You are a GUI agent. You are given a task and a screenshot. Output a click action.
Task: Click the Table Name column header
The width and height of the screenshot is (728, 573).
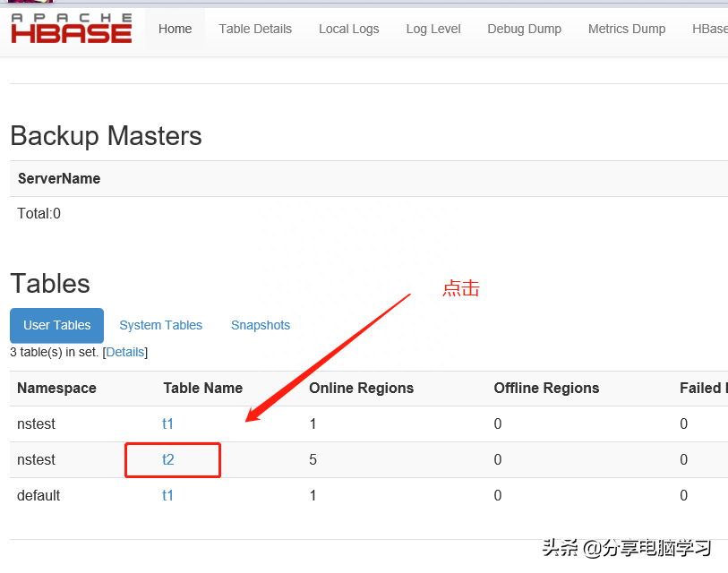pos(202,388)
